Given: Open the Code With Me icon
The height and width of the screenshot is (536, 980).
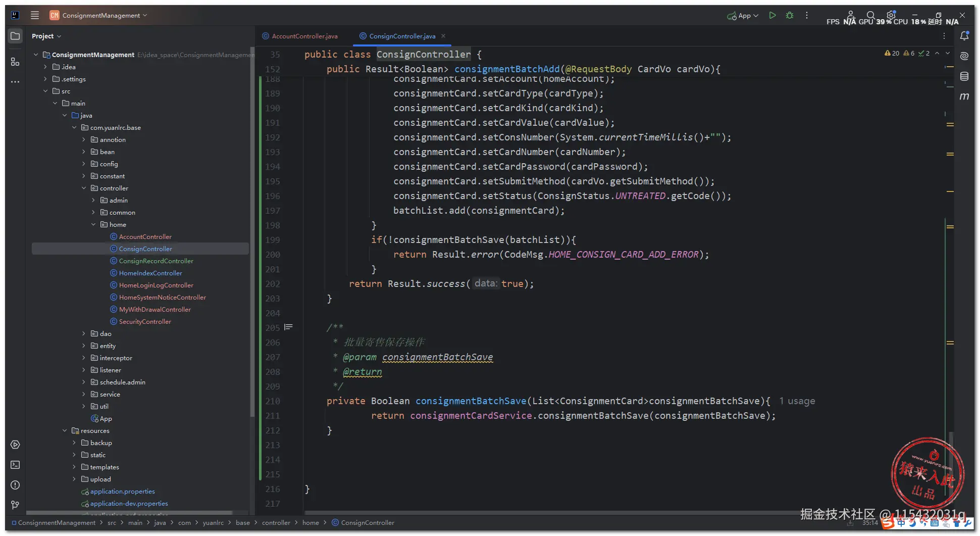Looking at the screenshot, I should 851,15.
